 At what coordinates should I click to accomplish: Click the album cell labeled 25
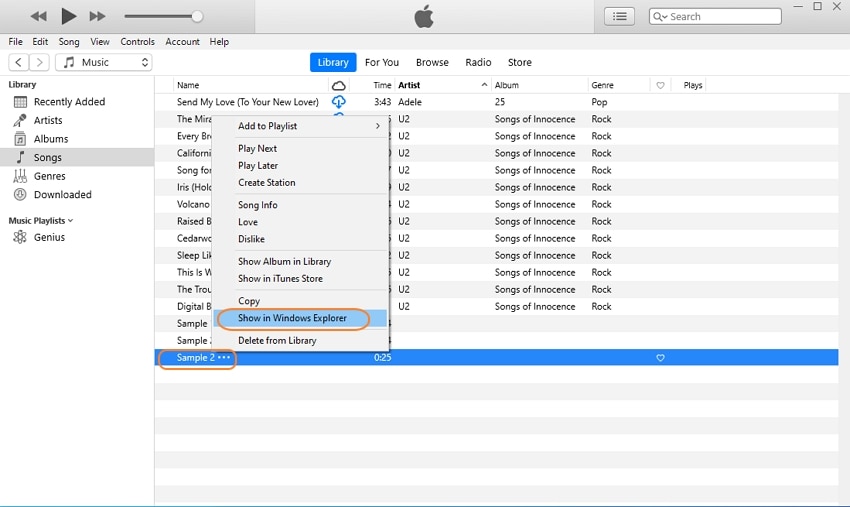[500, 102]
